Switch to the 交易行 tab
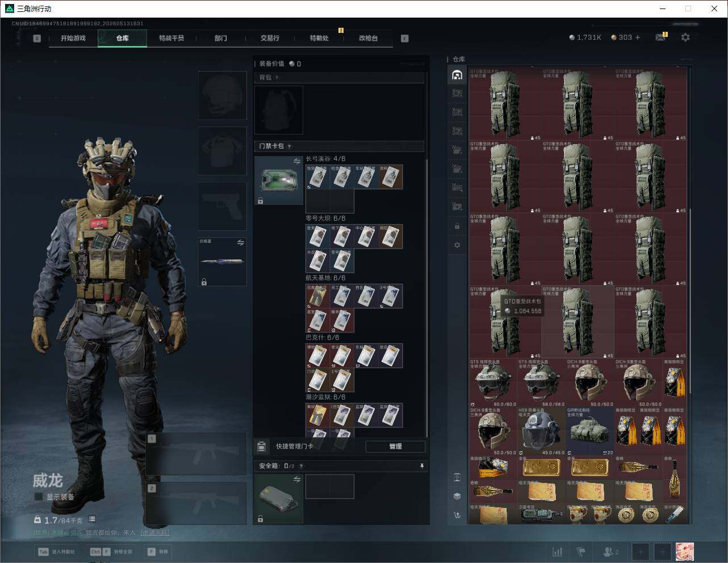 (x=270, y=38)
